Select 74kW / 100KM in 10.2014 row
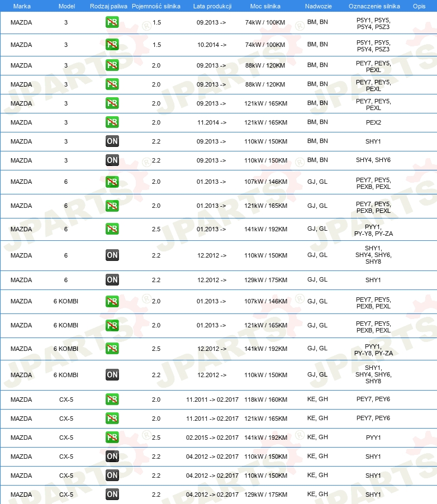437x504 pixels. point(265,45)
